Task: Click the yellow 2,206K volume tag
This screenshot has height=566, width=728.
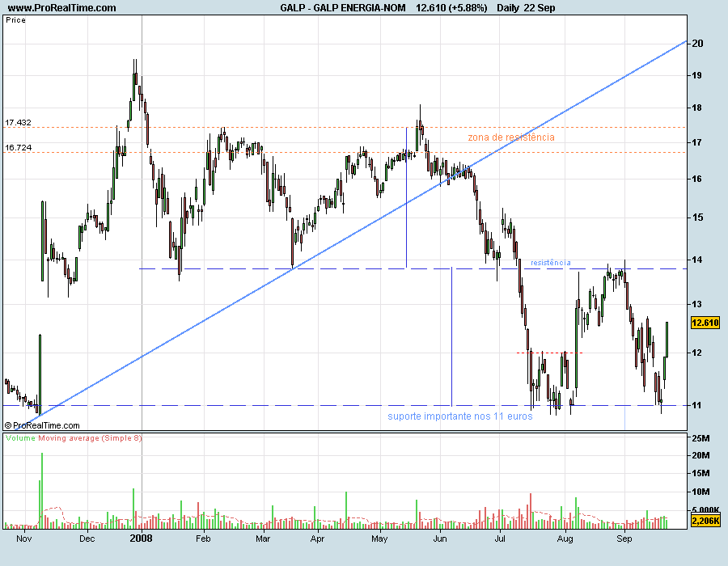Action: click(x=705, y=521)
